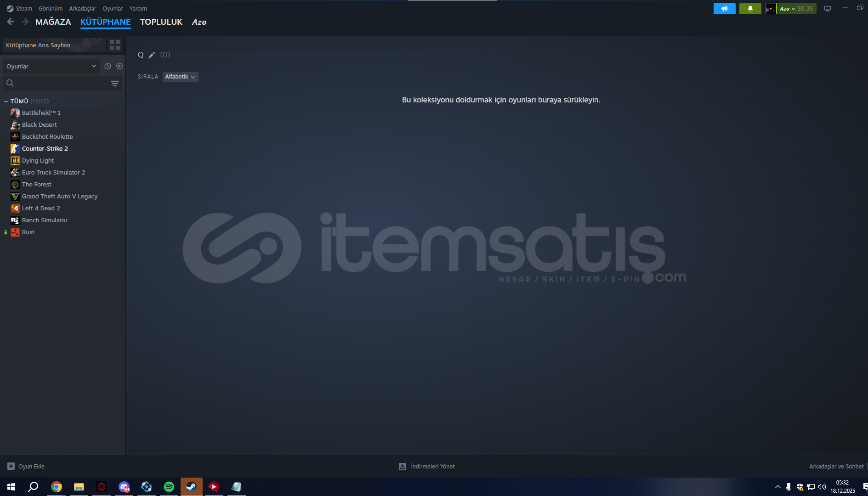Open Windows taskbar search
Image resolution: width=868 pixels, height=496 pixels.
pos(33,487)
